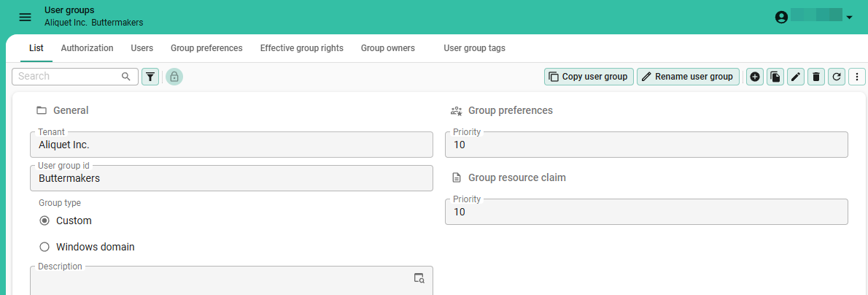Open the hamburger navigation menu
Screen dimensions: 868x295
tap(25, 17)
